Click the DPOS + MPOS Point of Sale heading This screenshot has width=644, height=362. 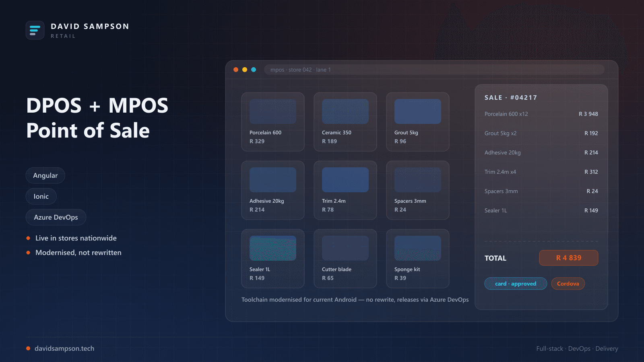pyautogui.click(x=97, y=118)
